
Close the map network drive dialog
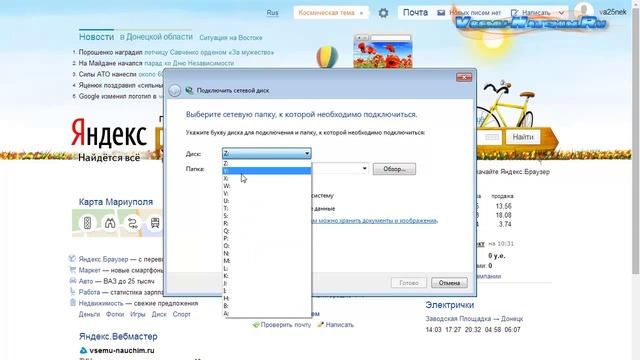(x=464, y=77)
